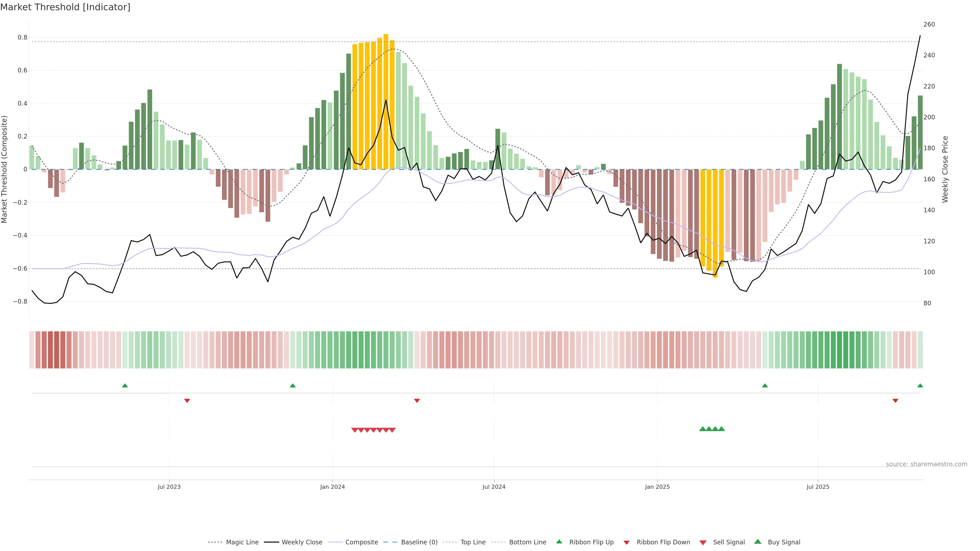The height and width of the screenshot is (551, 980).
Task: Click Bottom Line legend item
Action: 527,542
